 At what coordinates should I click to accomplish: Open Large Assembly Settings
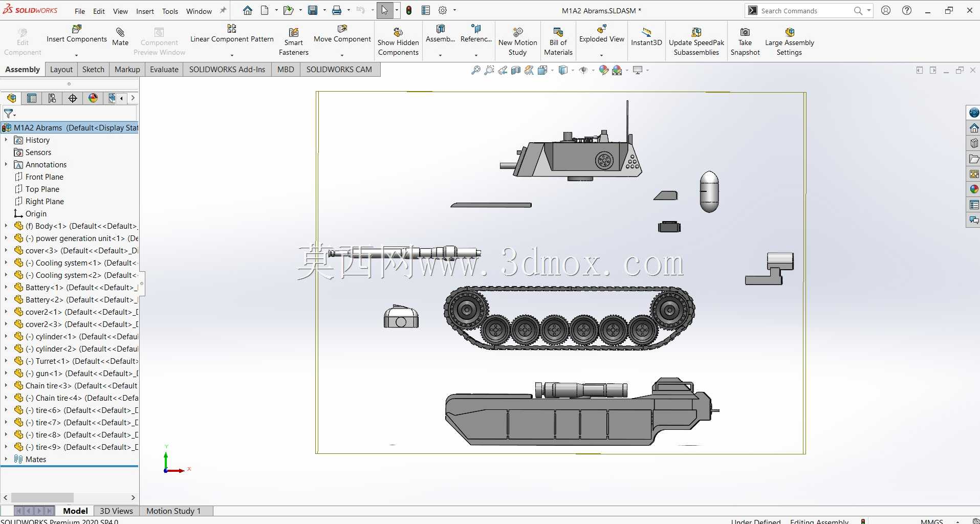point(789,41)
